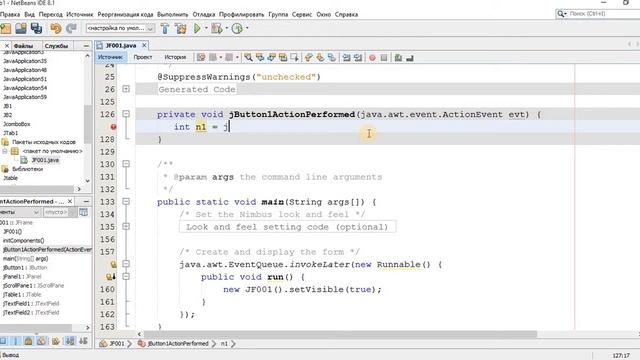Expand the Generated Code fold at line 26
The width and height of the screenshot is (640, 360).
pyautogui.click(x=126, y=89)
